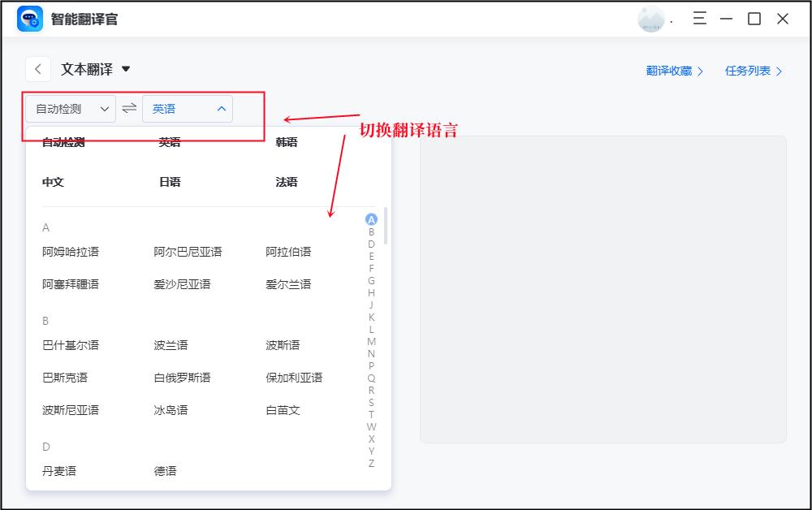Click the swap languages arrows icon
This screenshot has height=510, width=812.
pyautogui.click(x=129, y=108)
